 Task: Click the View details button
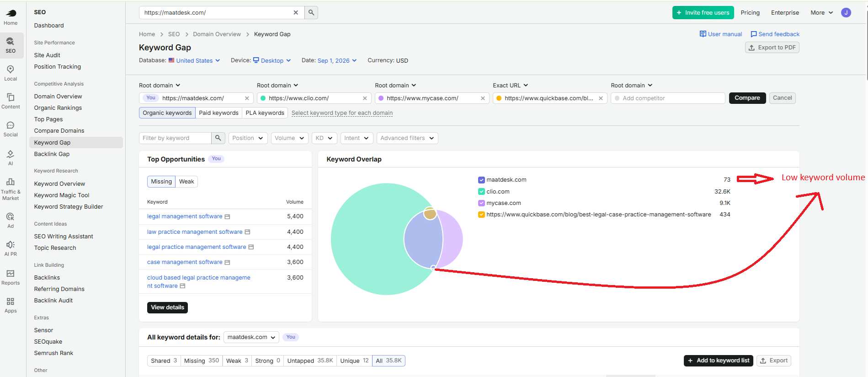point(167,307)
